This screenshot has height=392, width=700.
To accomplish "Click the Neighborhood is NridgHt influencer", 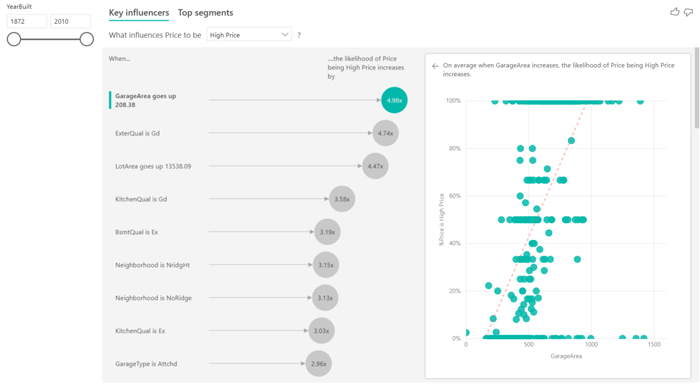I will (152, 265).
